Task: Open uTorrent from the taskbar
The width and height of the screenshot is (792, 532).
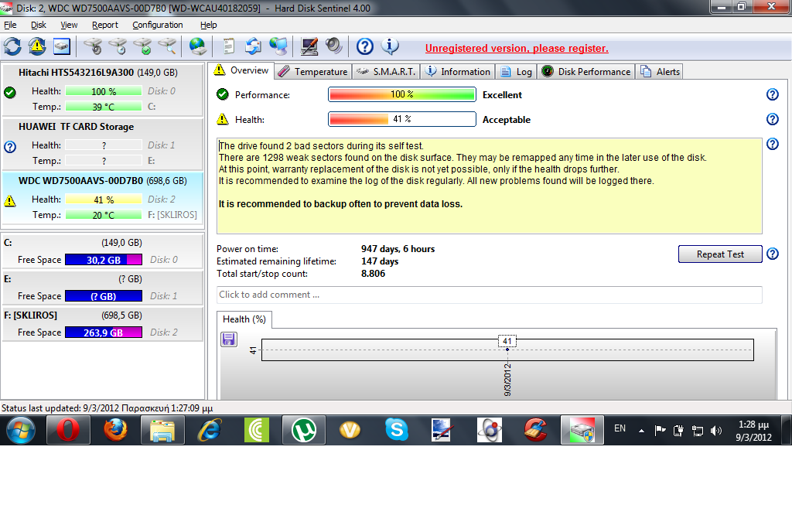Action: [303, 430]
